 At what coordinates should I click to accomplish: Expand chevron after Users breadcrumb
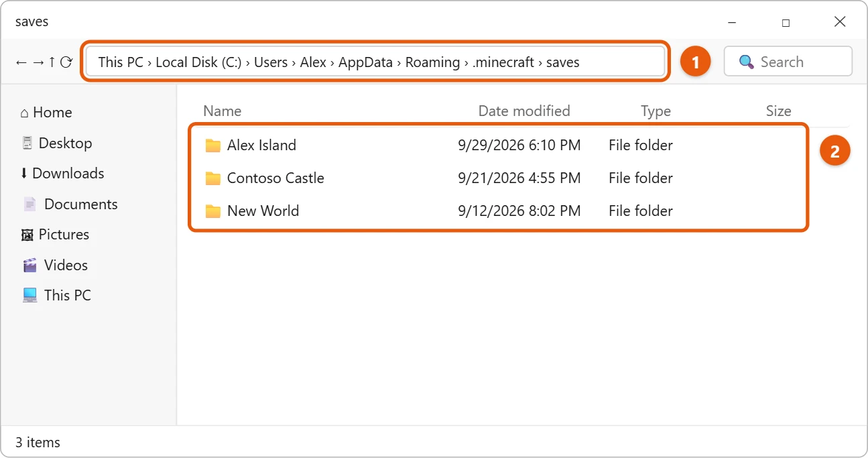pos(294,62)
